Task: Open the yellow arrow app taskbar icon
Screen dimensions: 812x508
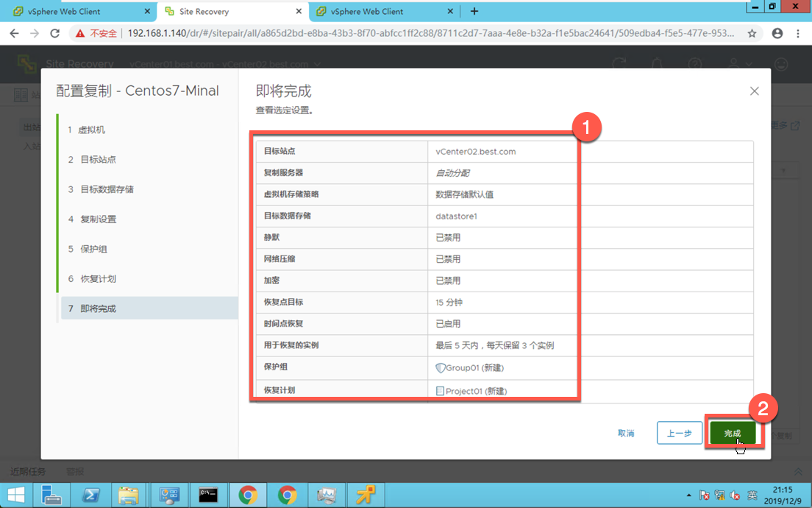Action: 366,495
